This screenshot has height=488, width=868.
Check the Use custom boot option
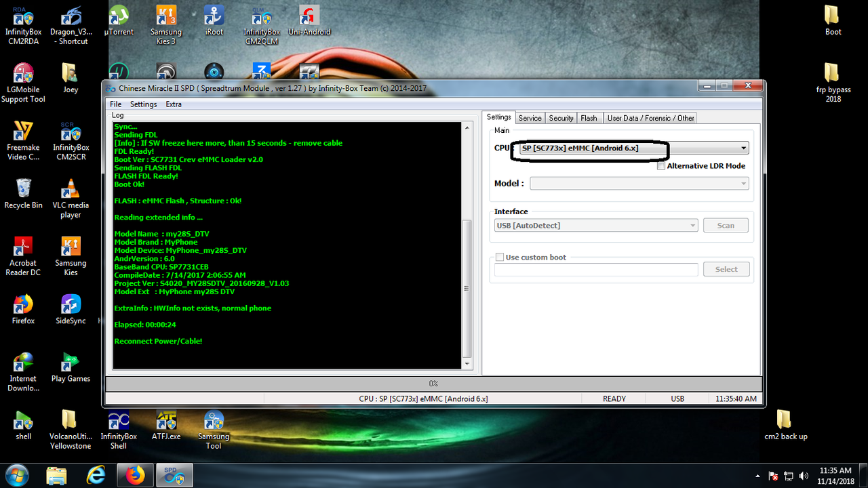[500, 257]
